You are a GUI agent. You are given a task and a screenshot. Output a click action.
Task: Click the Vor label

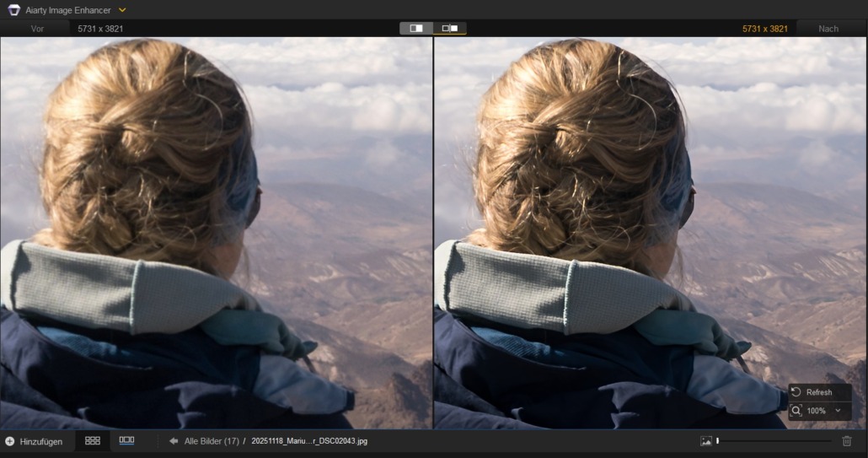click(38, 29)
